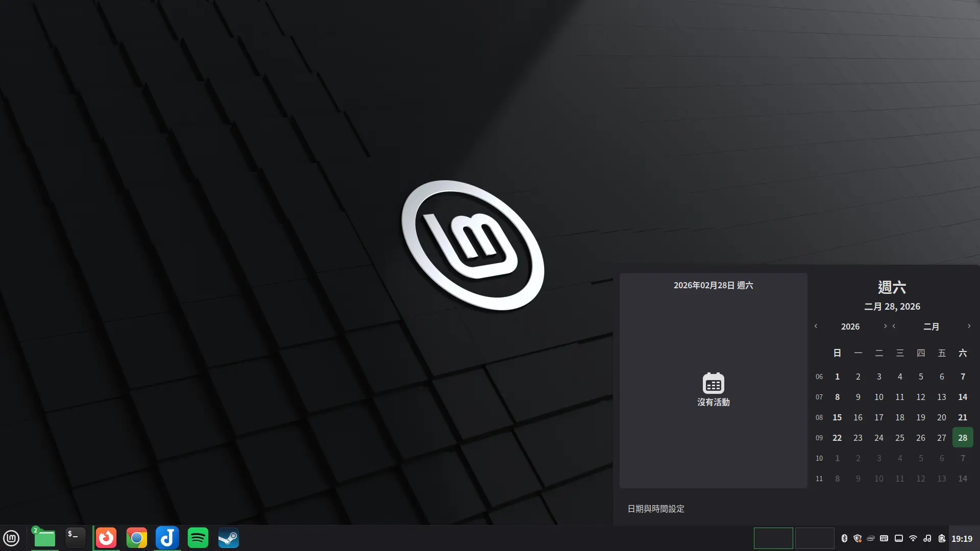Open the keyboard layout indicator

[884, 538]
